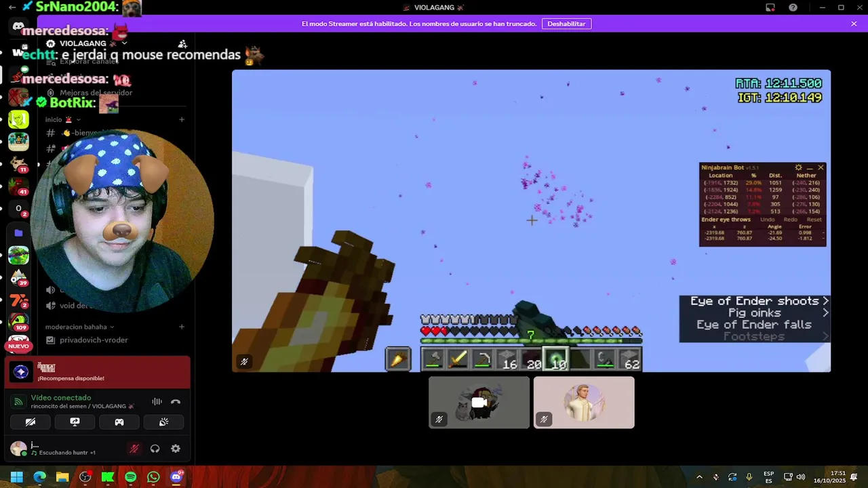Select the participant tile with the camera icon
The image size is (868, 488).
point(479,403)
